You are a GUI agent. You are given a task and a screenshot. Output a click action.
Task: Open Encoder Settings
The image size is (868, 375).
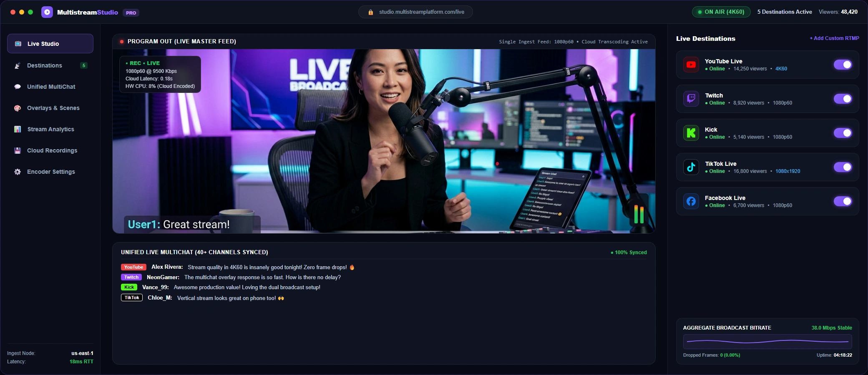tap(50, 172)
